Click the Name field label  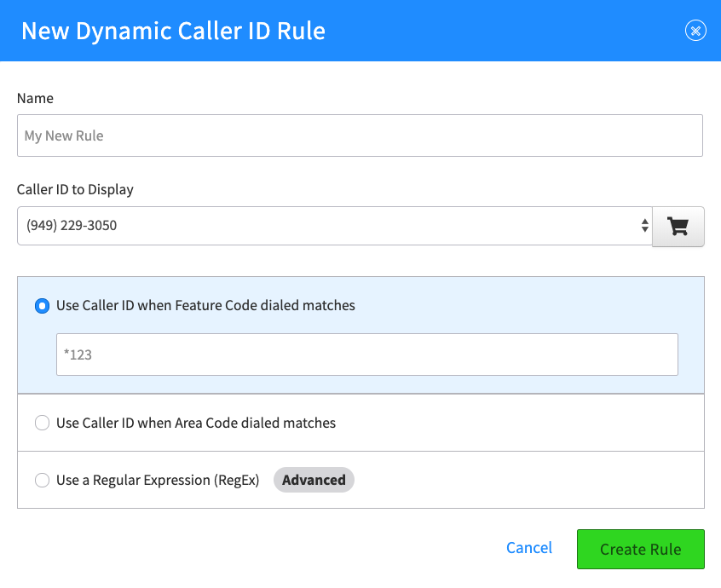(35, 98)
